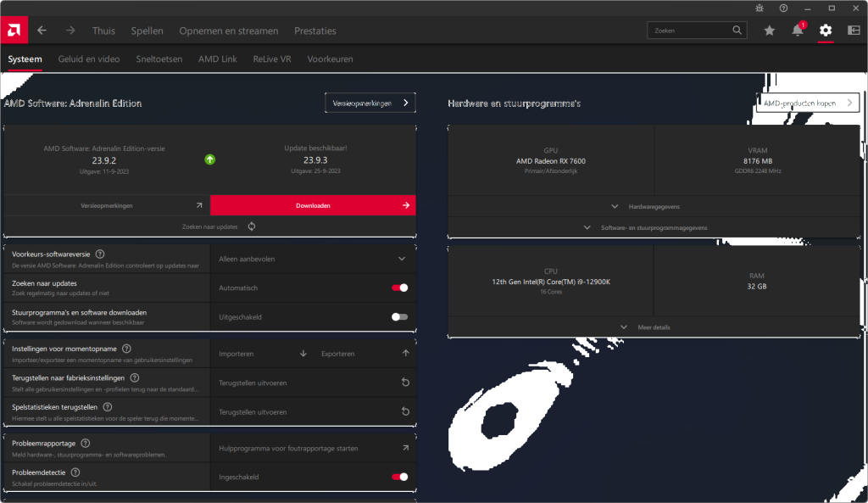Click help icon next to Voorkeurs-softwareversie
Screen dimensions: 868x503
click(x=100, y=254)
